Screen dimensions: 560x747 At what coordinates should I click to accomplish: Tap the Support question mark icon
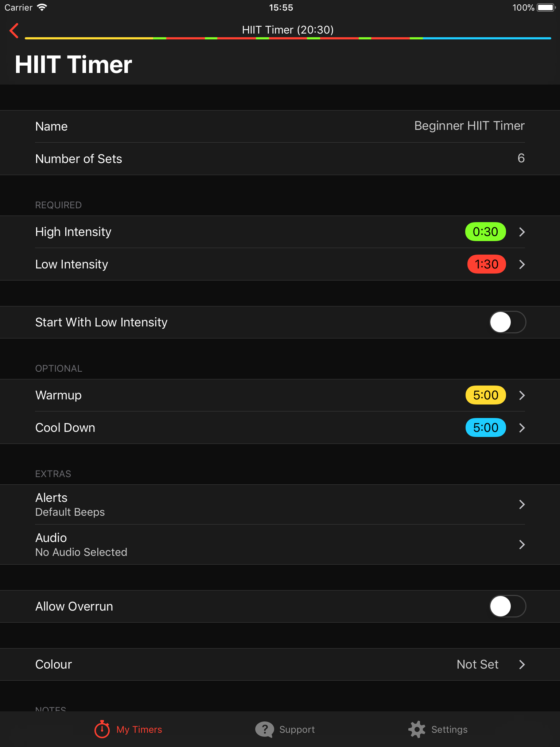click(265, 729)
